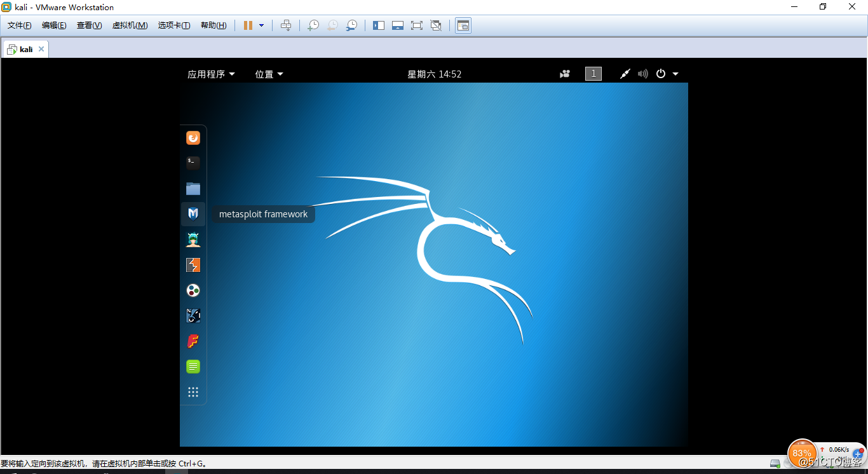The width and height of the screenshot is (868, 474).
Task: Click the power icon in Kali top bar
Action: 661,74
